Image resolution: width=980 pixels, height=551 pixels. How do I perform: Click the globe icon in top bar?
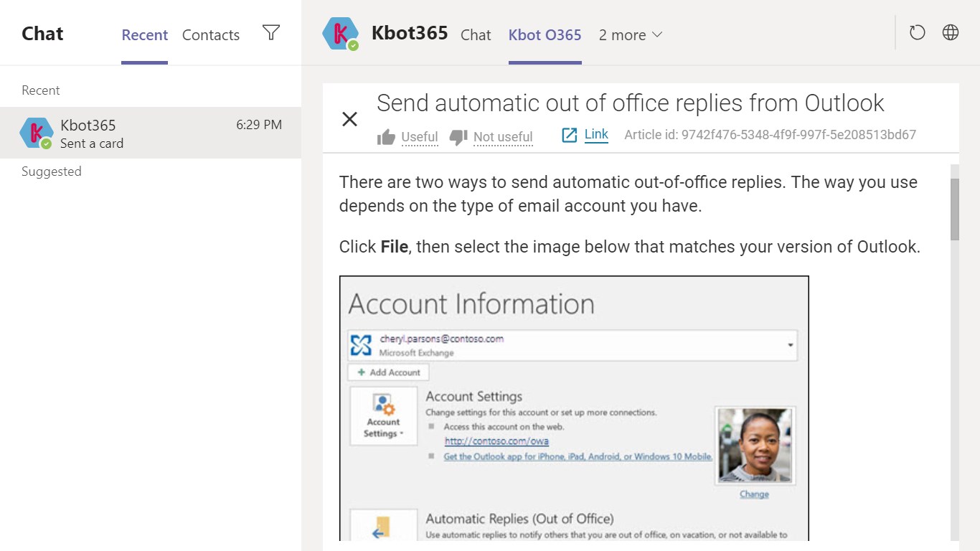pyautogui.click(x=951, y=33)
